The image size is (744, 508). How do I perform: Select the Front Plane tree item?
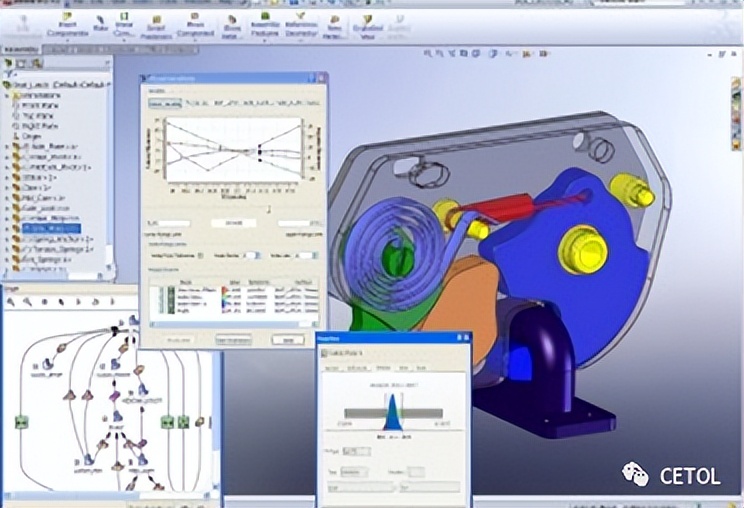36,106
